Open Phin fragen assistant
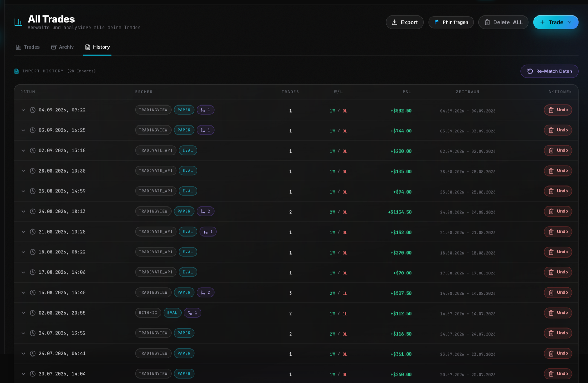 click(x=451, y=22)
